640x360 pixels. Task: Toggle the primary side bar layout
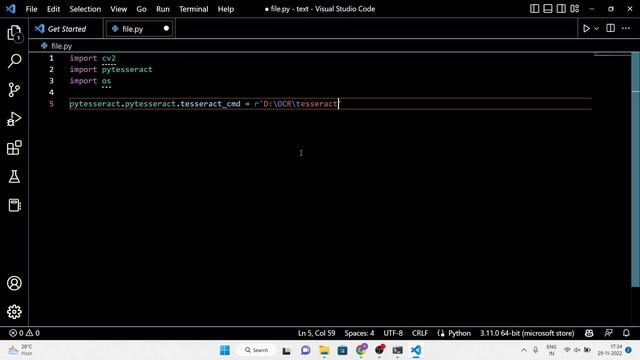click(x=534, y=9)
